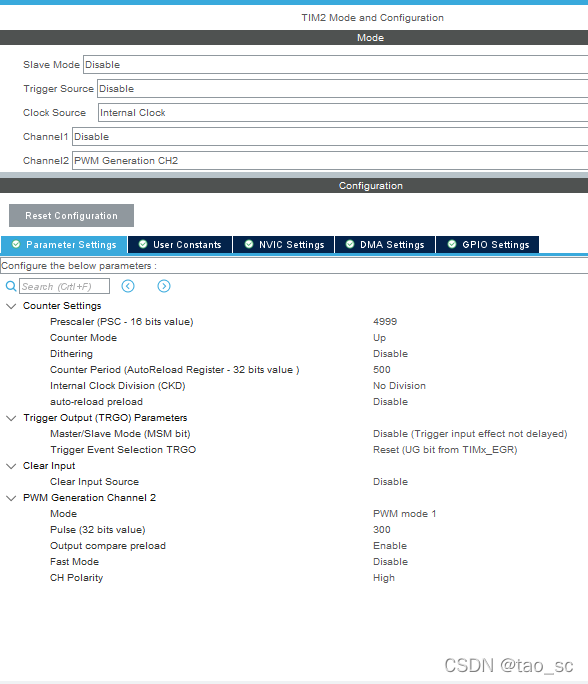This screenshot has width=588, height=684.
Task: Click the Counter Mode label
Action: [83, 338]
